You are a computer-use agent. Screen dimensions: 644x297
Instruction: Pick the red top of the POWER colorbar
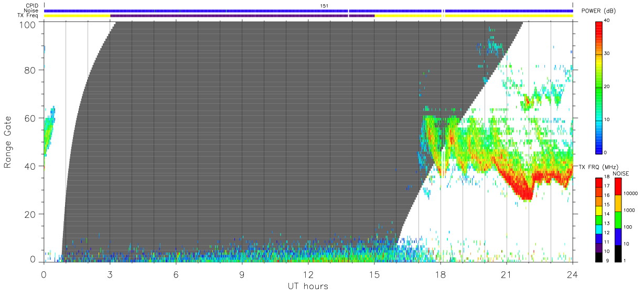tap(599, 29)
